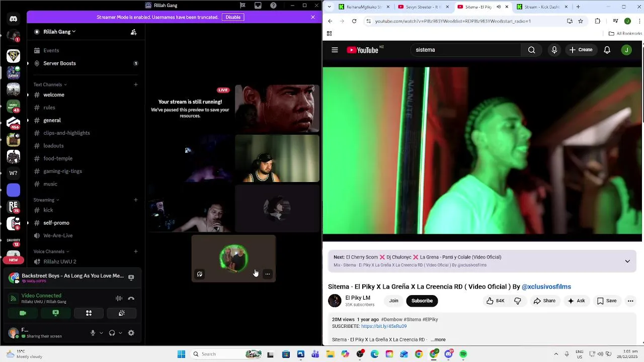
Task: Mute the Discord microphone
Action: [x=93, y=333]
